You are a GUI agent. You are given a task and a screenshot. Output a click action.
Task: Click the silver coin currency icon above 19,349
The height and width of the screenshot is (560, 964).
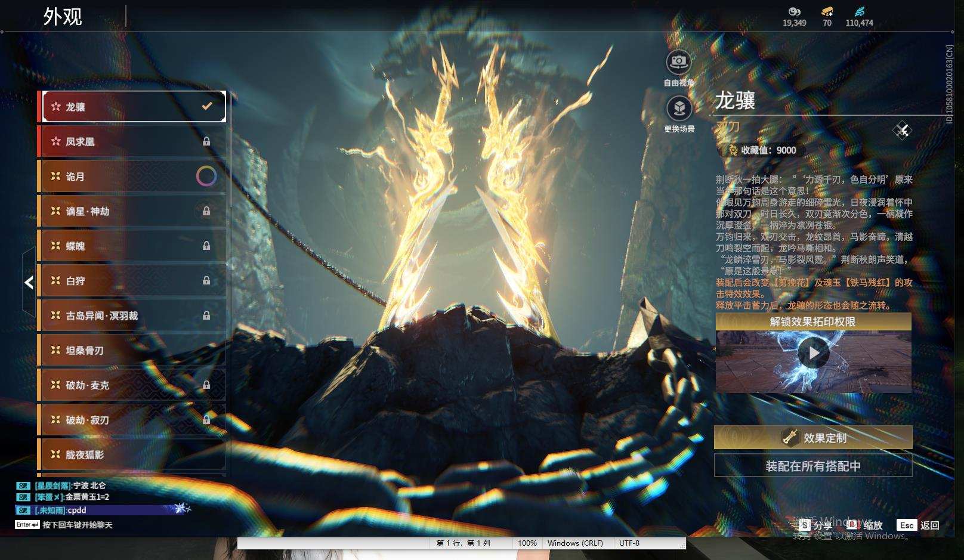[x=794, y=11]
